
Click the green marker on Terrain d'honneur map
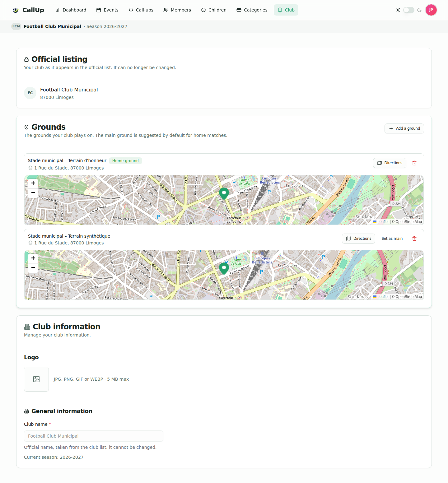pyautogui.click(x=224, y=193)
